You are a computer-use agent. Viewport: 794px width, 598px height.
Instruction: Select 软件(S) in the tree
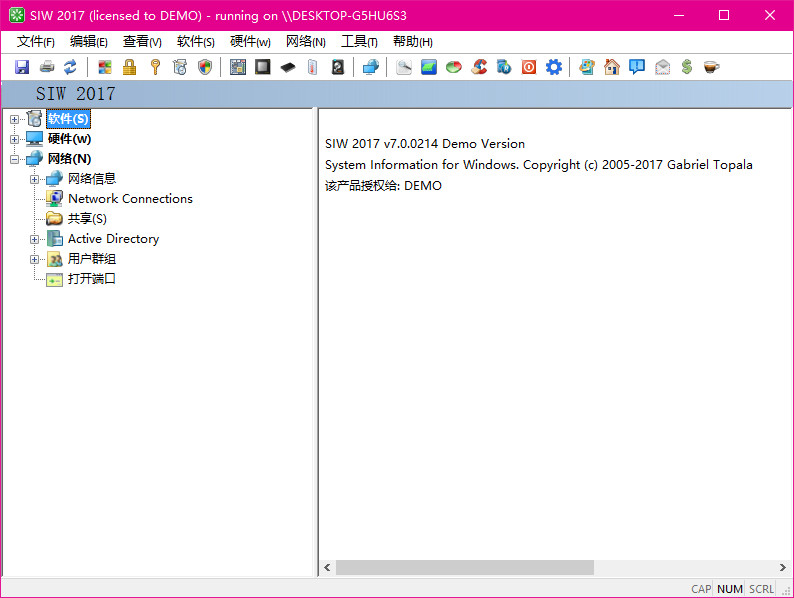(x=68, y=119)
